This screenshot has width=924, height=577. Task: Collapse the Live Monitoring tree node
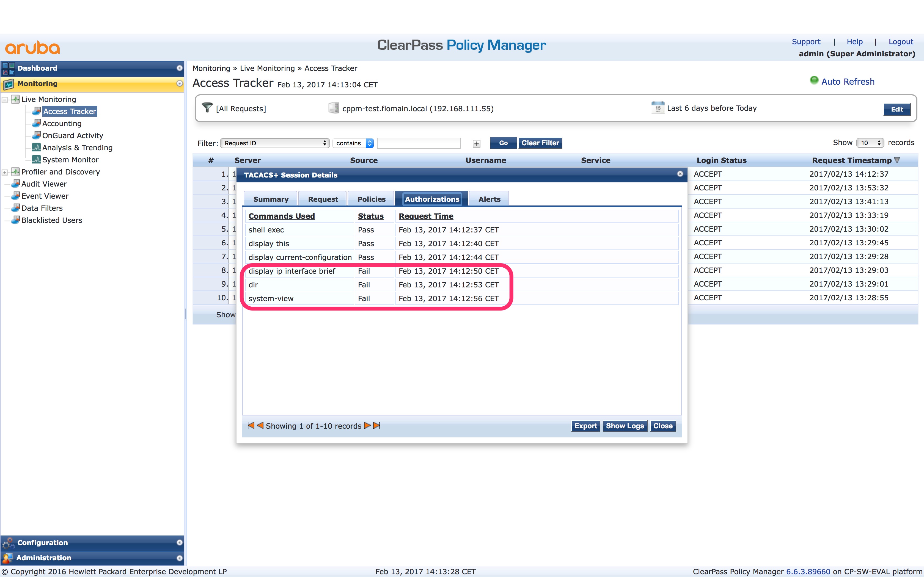pos(5,99)
